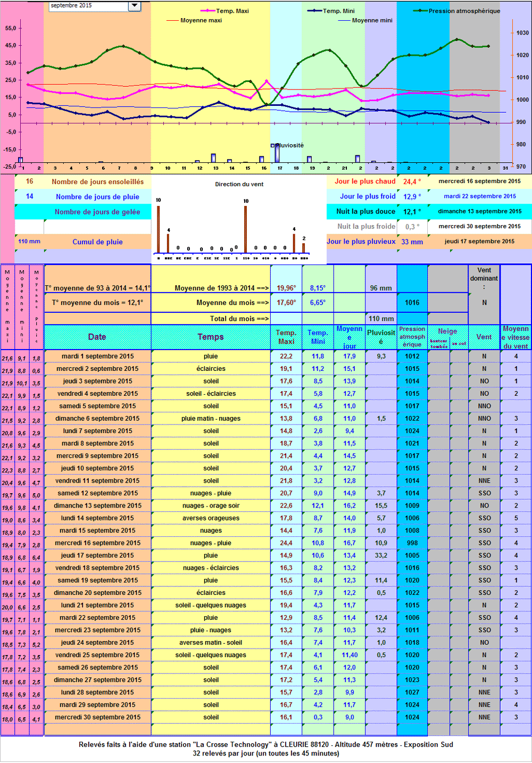Select the 'Neige' column header
532x763 pixels.
tap(447, 331)
